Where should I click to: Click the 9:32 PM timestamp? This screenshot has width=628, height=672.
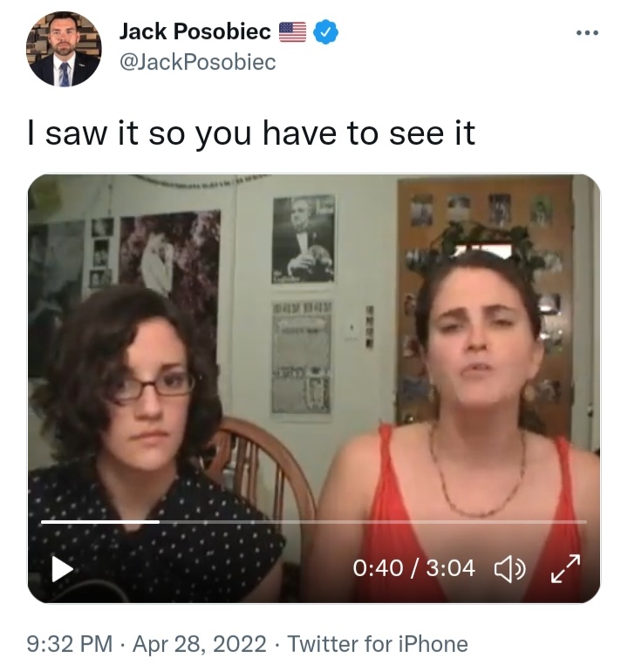click(70, 644)
